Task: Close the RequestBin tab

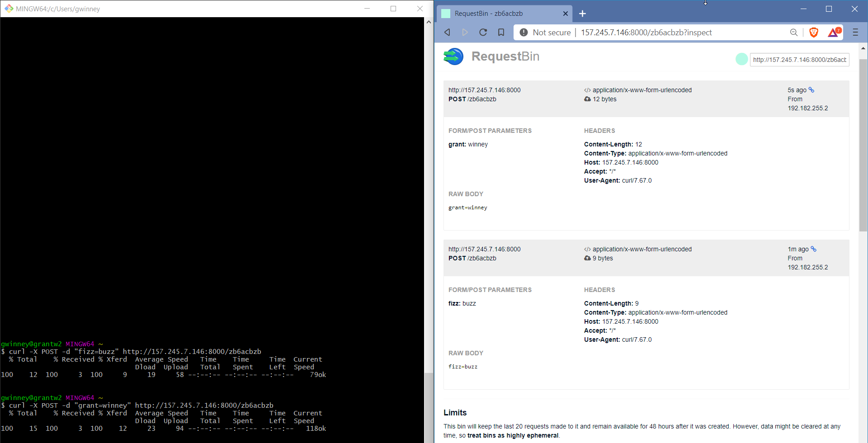Action: tap(565, 14)
